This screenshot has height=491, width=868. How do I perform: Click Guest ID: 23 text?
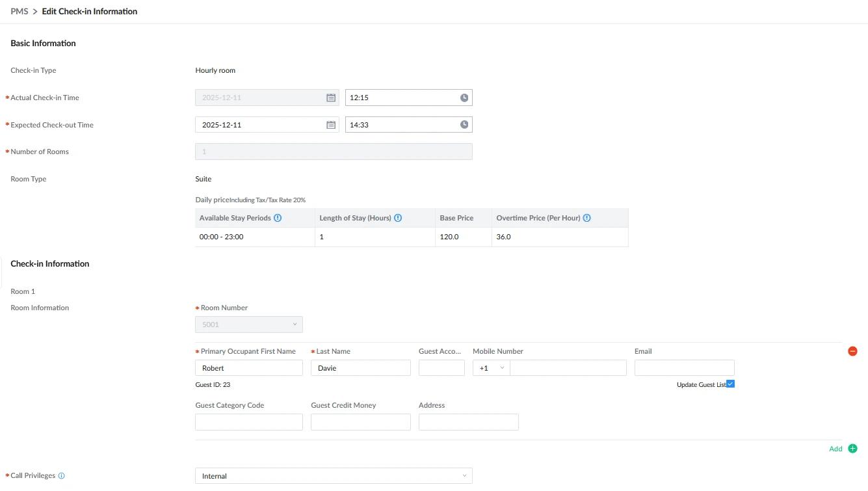pos(213,385)
